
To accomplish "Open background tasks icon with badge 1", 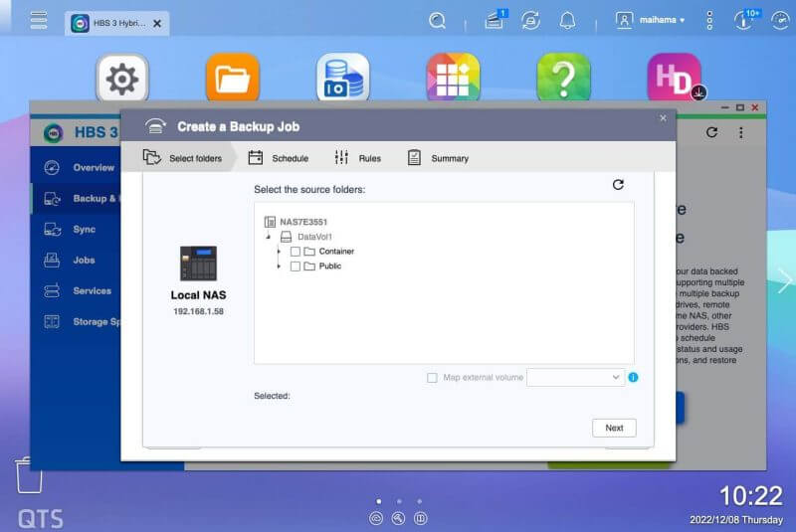I will pos(495,20).
